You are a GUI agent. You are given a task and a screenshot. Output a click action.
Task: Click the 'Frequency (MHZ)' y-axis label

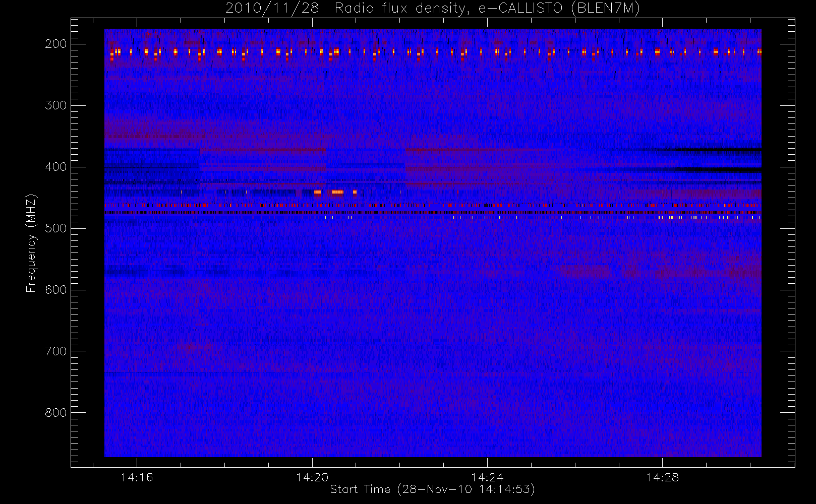[31, 243]
